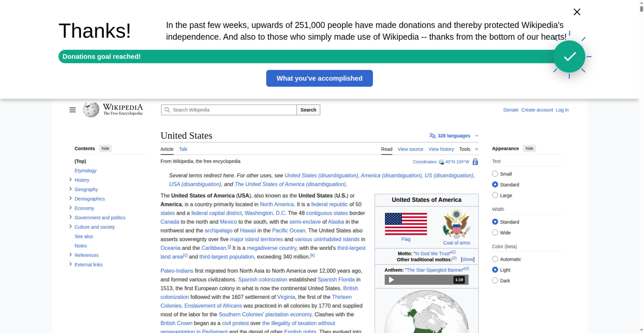
Task: Click inside the Search Wikipedia field
Action: 232,110
